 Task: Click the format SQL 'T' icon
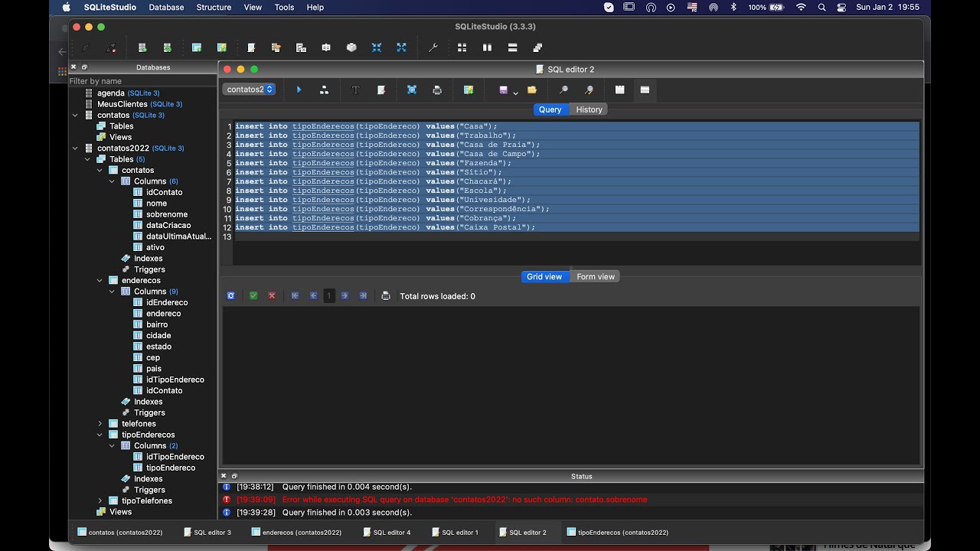[355, 90]
